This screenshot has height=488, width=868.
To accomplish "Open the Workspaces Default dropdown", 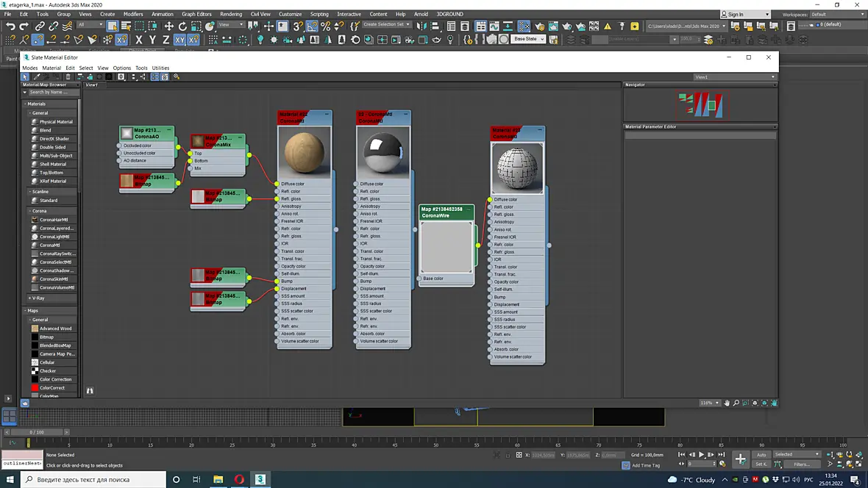I will tap(836, 15).
